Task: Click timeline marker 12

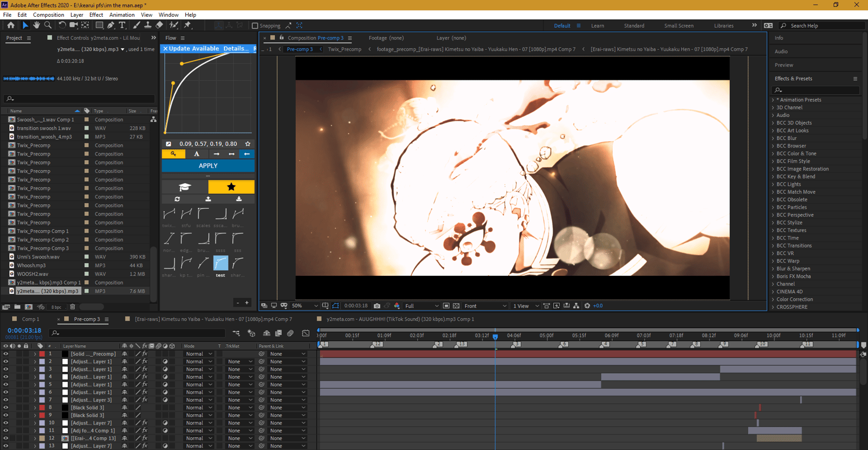Action: (x=376, y=344)
